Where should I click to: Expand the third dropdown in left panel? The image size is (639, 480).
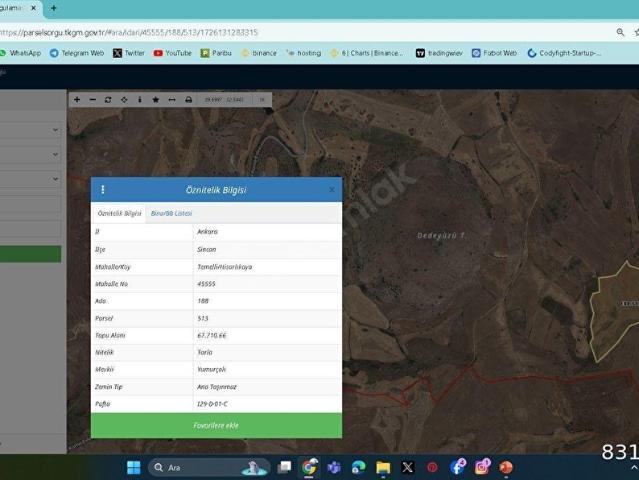(55, 180)
